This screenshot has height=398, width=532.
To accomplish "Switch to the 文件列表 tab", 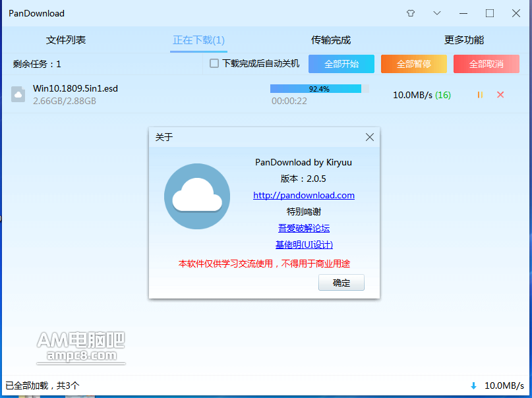I will (x=66, y=40).
